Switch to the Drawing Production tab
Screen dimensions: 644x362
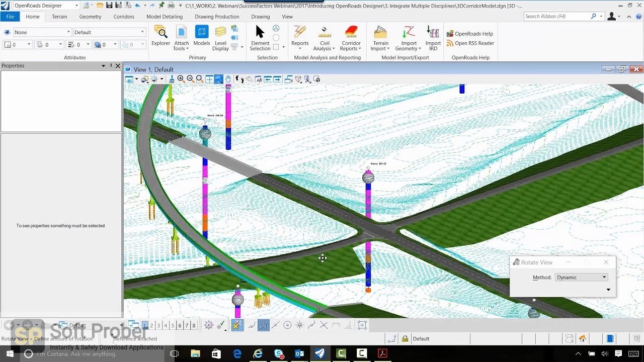(217, 17)
